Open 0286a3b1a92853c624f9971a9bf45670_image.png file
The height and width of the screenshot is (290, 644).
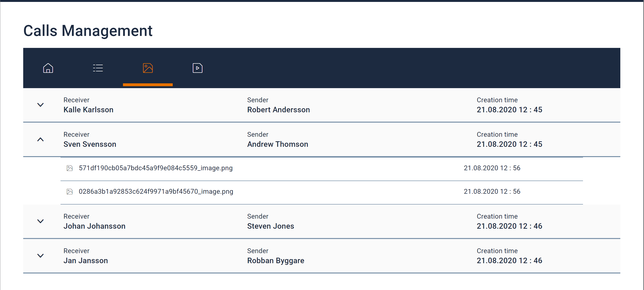pyautogui.click(x=156, y=192)
